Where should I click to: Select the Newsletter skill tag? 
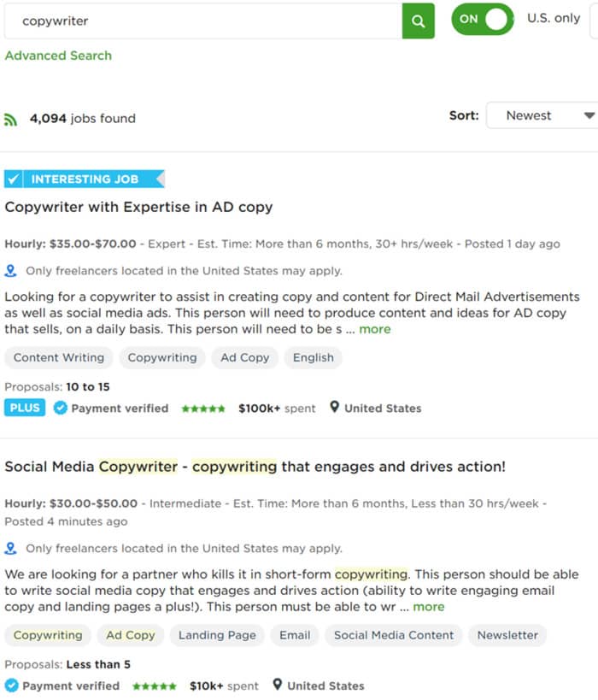[x=507, y=636]
